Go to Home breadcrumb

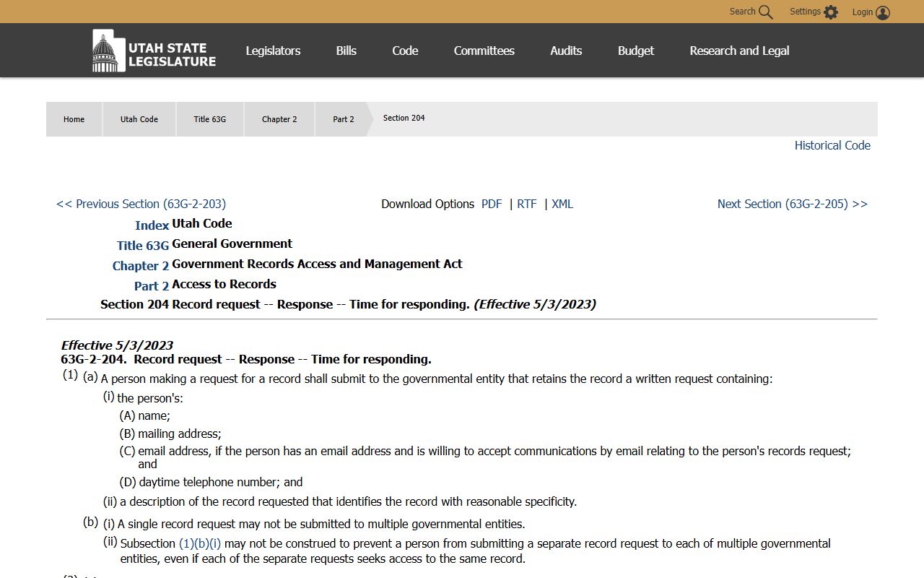point(74,119)
